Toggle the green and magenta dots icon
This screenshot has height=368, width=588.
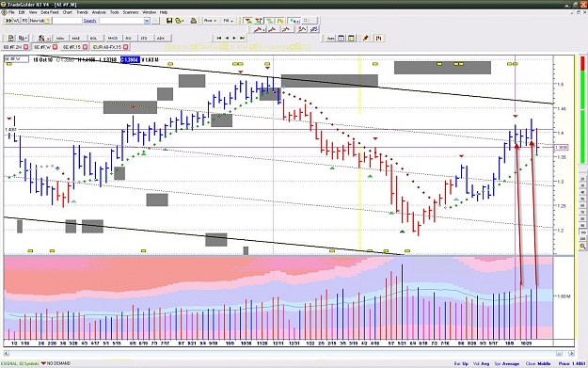(x=294, y=21)
